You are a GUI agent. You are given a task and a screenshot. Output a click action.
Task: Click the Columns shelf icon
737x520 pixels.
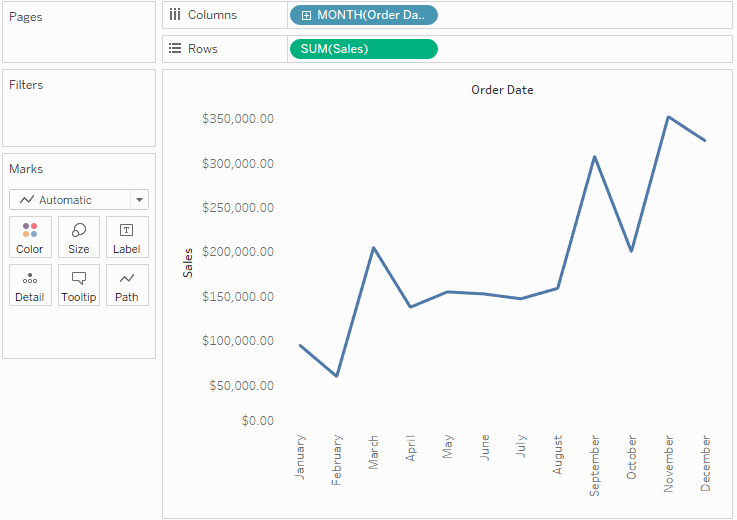[175, 15]
